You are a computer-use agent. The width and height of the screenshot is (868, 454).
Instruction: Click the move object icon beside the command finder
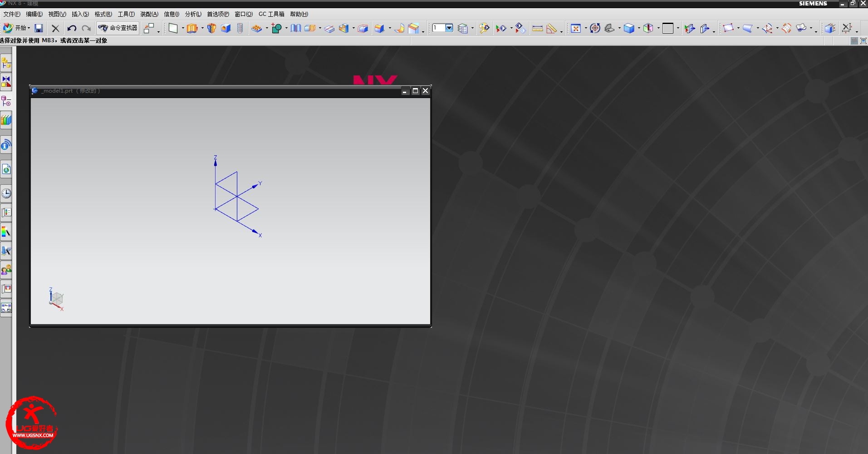pyautogui.click(x=149, y=28)
